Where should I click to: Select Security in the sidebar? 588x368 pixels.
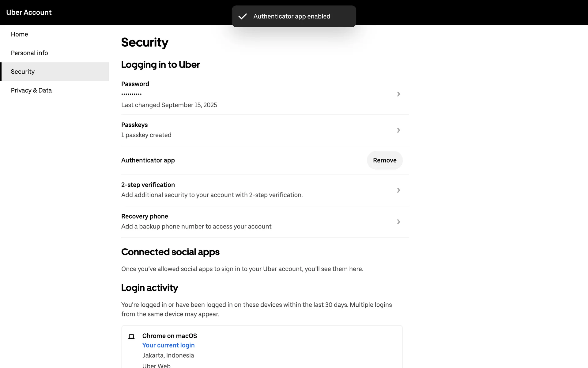point(23,72)
